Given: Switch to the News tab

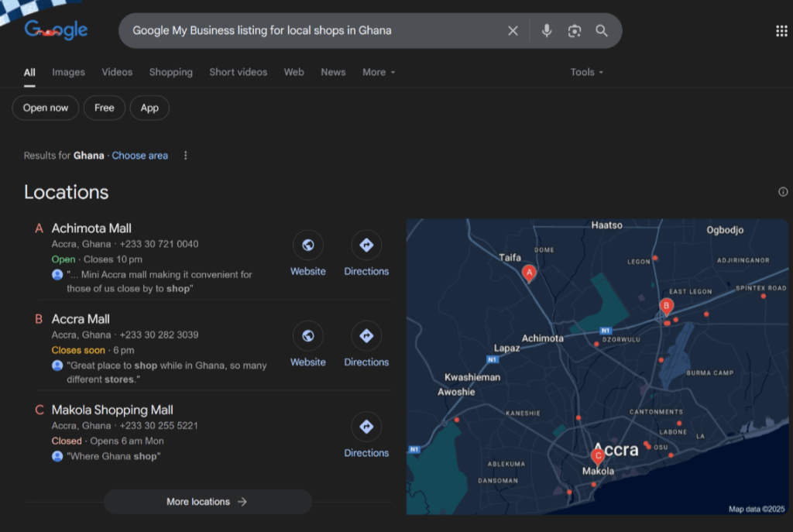Looking at the screenshot, I should (x=333, y=72).
